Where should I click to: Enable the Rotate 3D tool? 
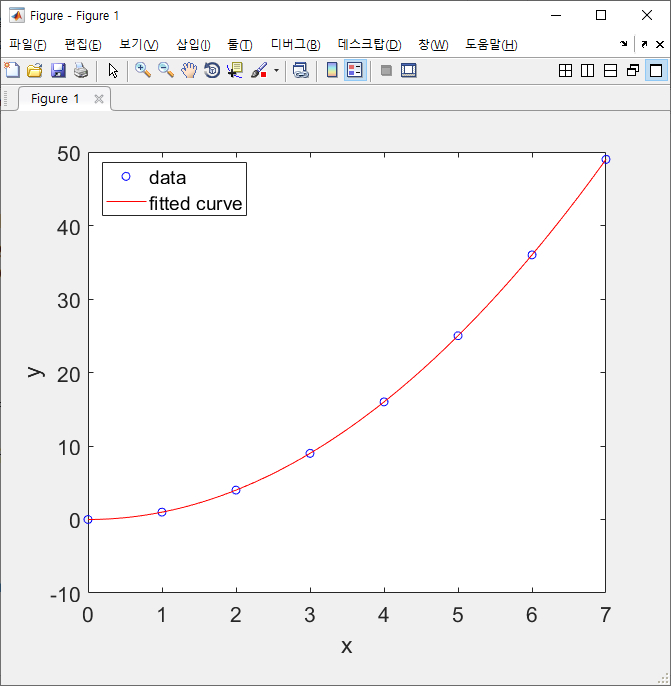pyautogui.click(x=212, y=70)
